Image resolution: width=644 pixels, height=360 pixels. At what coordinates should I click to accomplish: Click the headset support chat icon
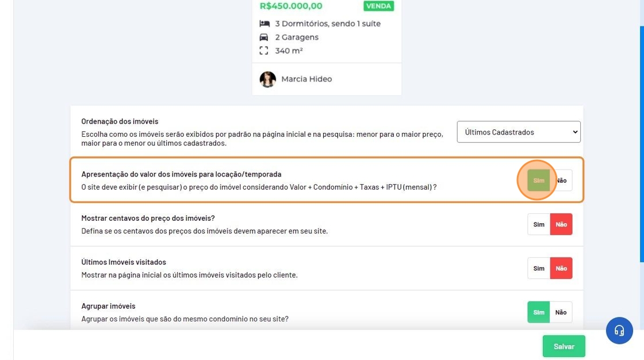619,331
